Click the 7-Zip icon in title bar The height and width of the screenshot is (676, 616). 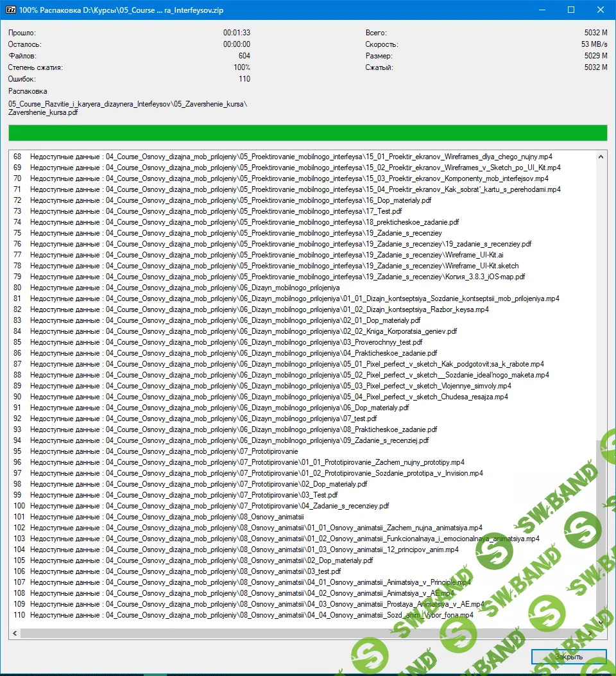(x=10, y=10)
